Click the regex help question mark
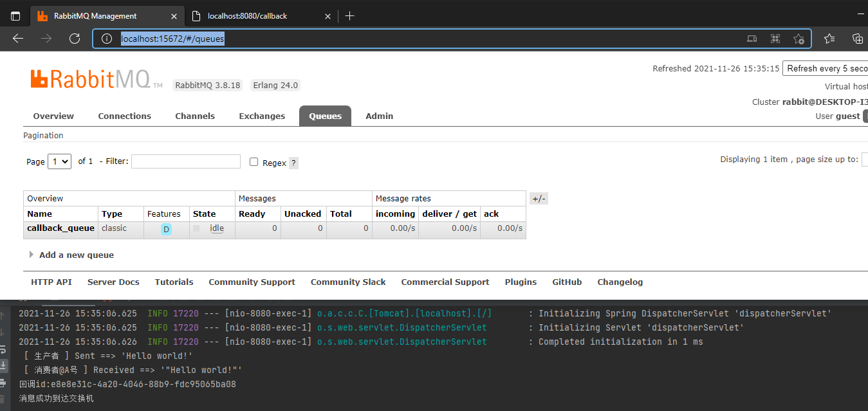The height and width of the screenshot is (411, 868). [x=293, y=163]
